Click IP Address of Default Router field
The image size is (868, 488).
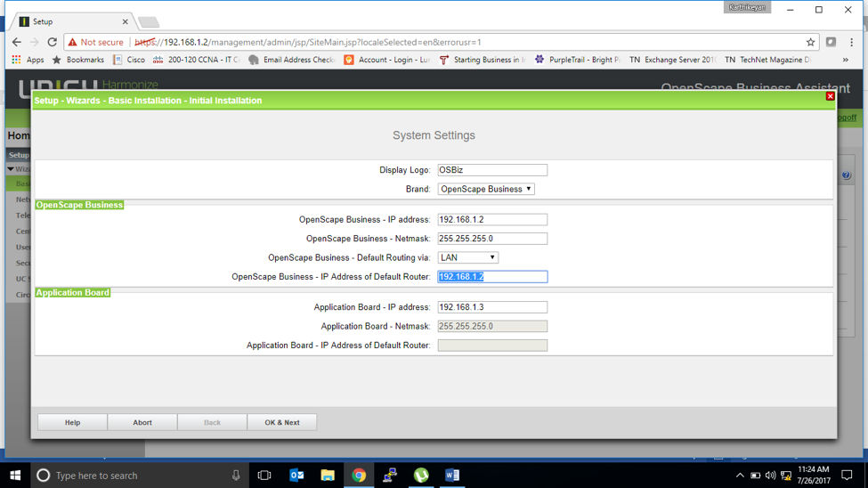pyautogui.click(x=492, y=276)
